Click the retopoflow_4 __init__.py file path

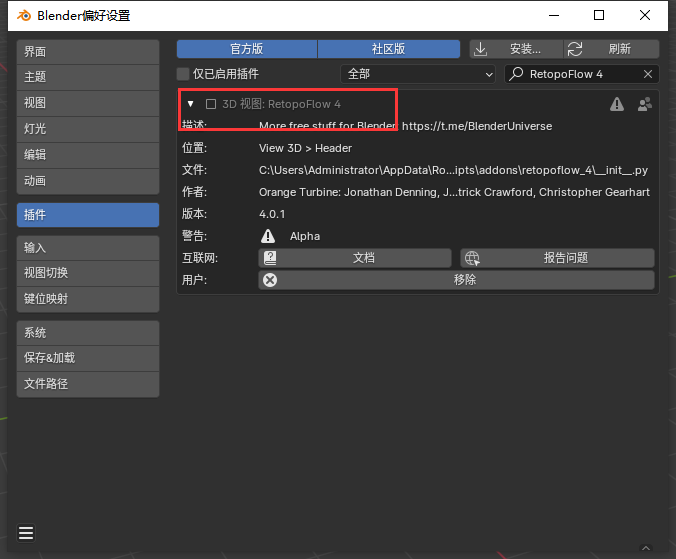(453, 170)
